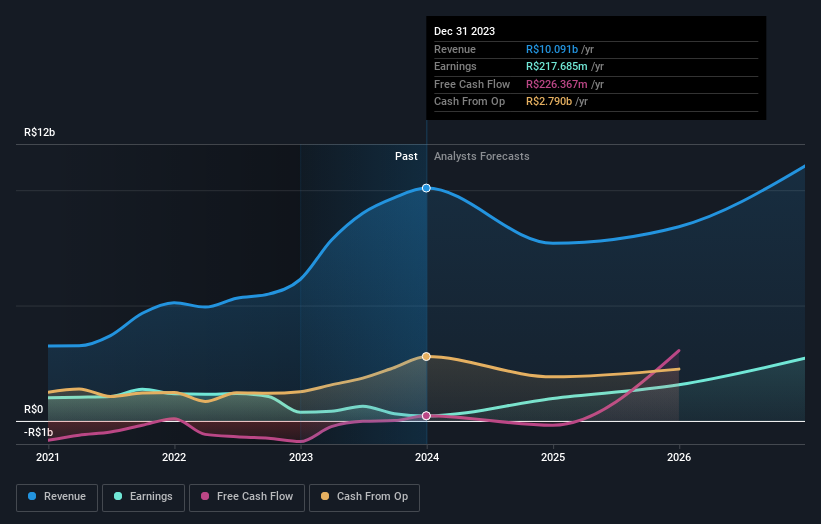Click the pink Free Cash Flow data point
Image resolution: width=821 pixels, height=524 pixels.
click(426, 416)
